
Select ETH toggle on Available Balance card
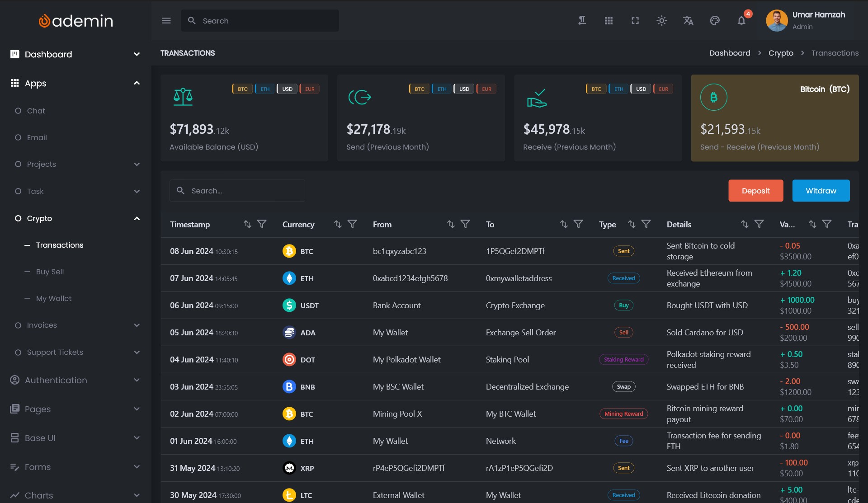tap(265, 89)
